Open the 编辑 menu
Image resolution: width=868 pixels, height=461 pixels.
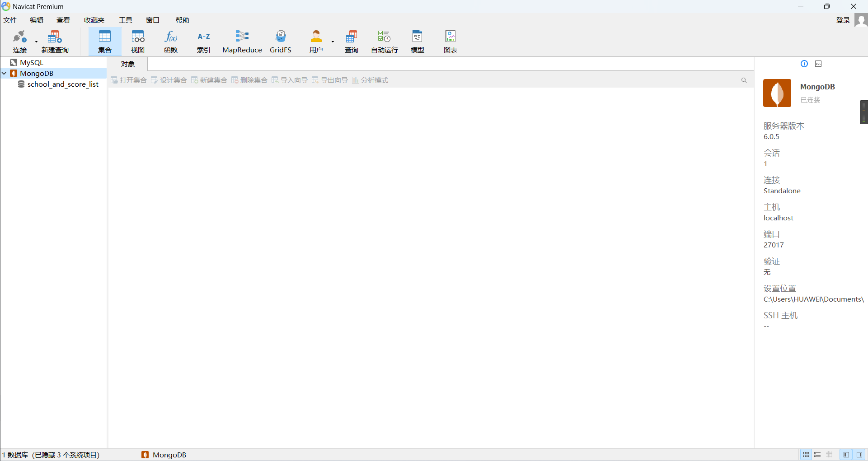pyautogui.click(x=37, y=20)
